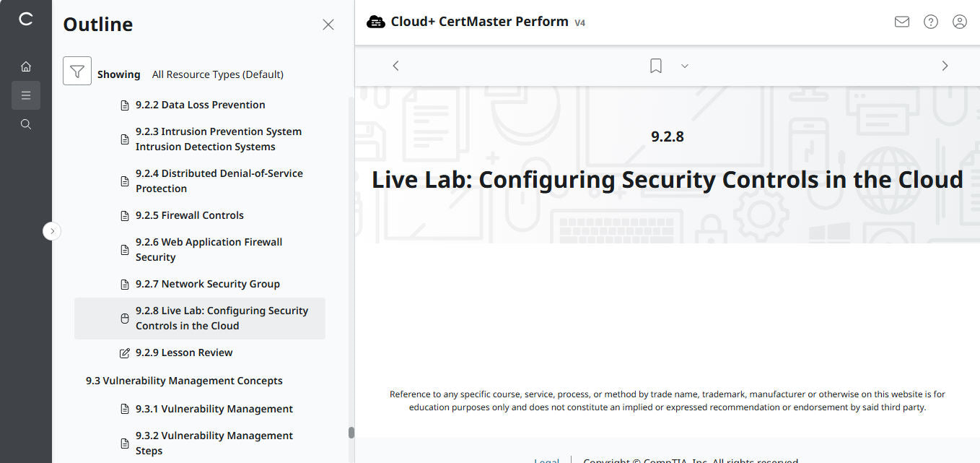980x463 pixels.
Task: Click the CompTIA logo at top left
Action: tap(26, 20)
